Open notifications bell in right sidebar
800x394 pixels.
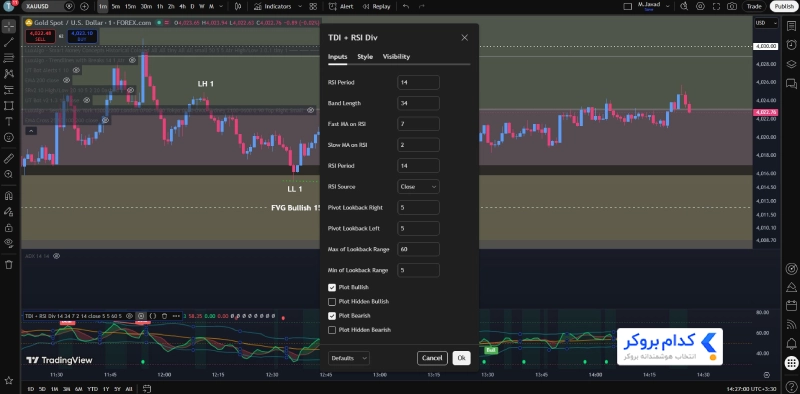(x=791, y=343)
